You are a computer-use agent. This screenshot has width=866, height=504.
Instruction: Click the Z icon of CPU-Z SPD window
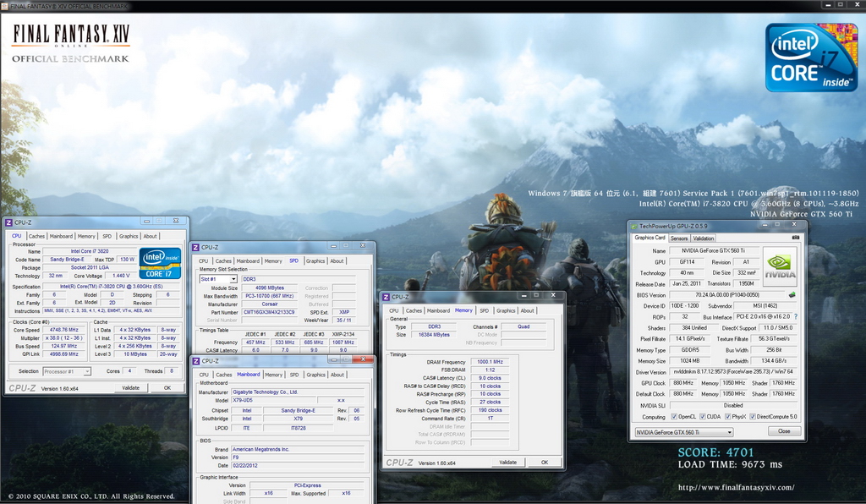[195, 247]
